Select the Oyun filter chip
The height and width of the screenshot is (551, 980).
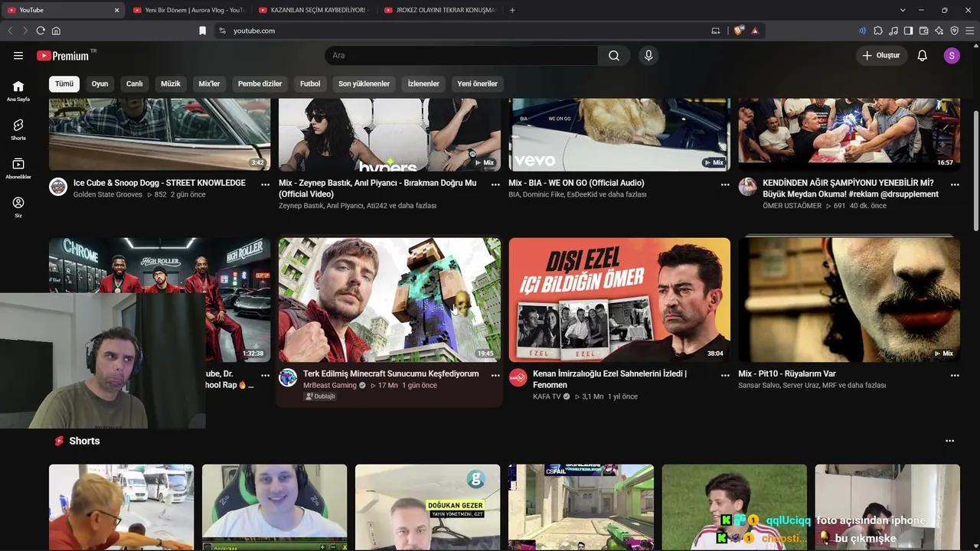pyautogui.click(x=100, y=83)
